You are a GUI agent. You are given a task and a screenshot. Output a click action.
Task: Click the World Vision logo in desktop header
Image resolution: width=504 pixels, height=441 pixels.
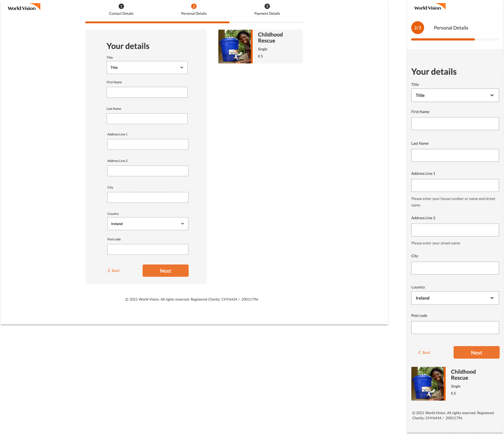click(24, 7)
